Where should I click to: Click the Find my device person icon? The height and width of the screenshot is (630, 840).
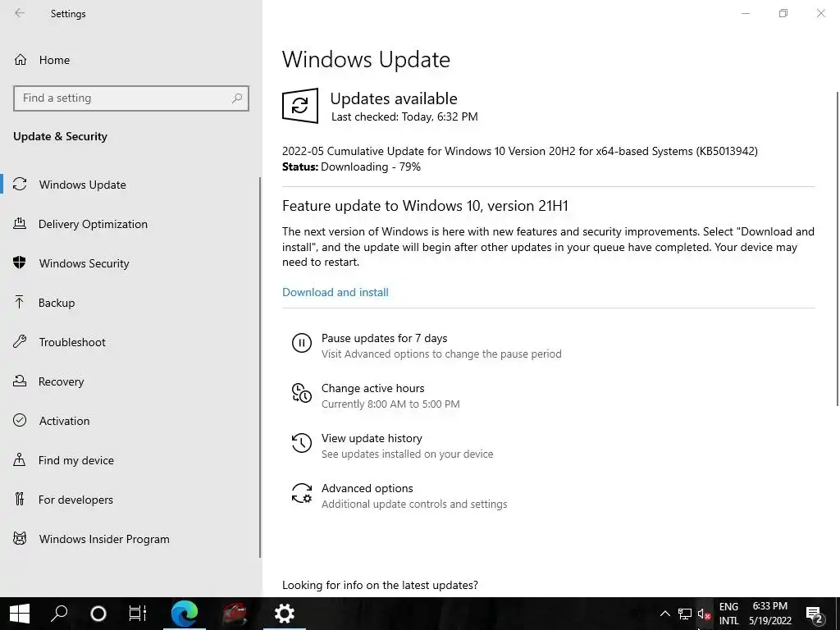[20, 459]
